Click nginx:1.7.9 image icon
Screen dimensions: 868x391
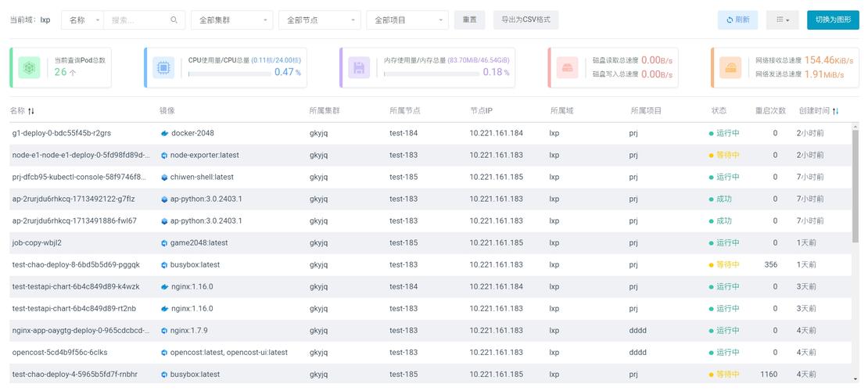tap(164, 331)
